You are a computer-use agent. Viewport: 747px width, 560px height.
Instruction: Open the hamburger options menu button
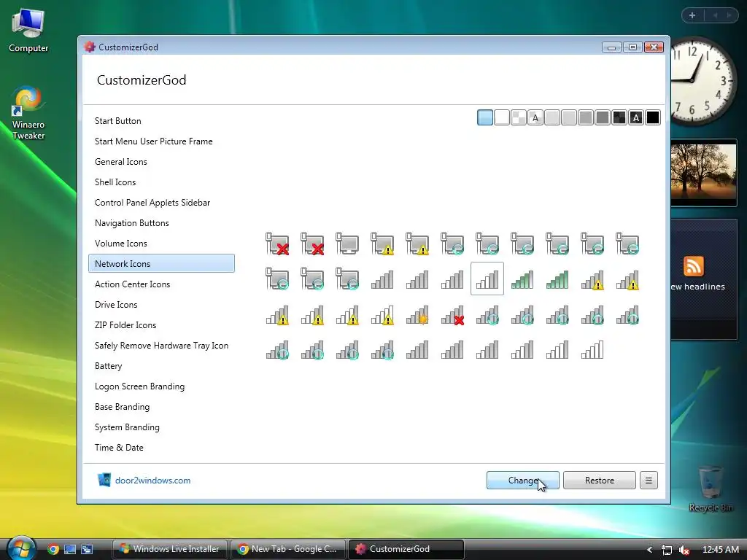click(649, 481)
